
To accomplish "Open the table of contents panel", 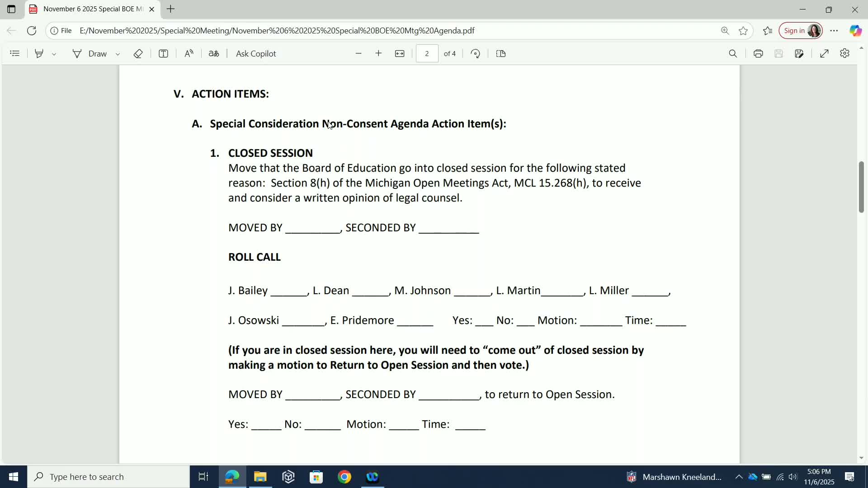I will 15,53.
